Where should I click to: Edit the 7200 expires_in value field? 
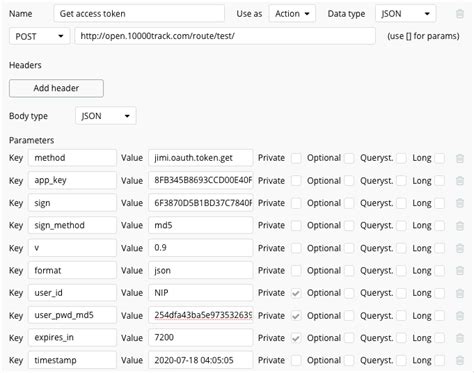[201, 338]
